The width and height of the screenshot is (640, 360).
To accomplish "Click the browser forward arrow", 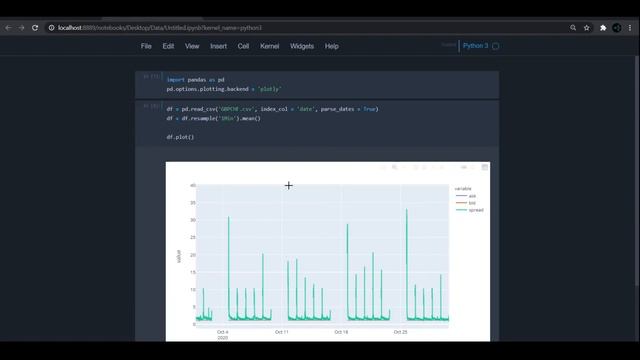I will pos(22,28).
